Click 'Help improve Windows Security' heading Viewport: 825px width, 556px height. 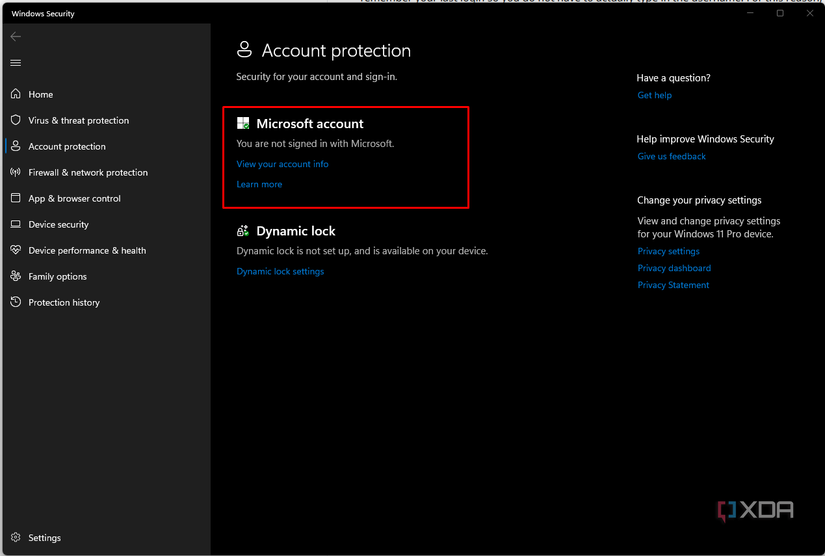click(705, 139)
